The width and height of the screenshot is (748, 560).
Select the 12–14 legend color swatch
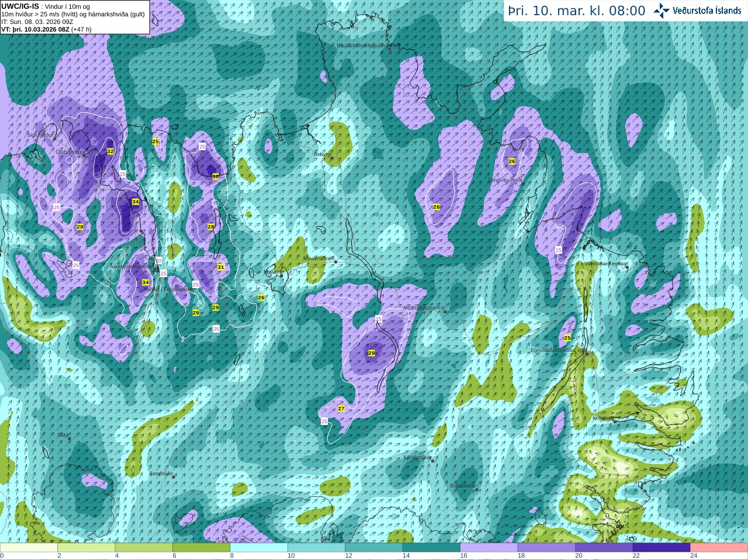point(374,548)
